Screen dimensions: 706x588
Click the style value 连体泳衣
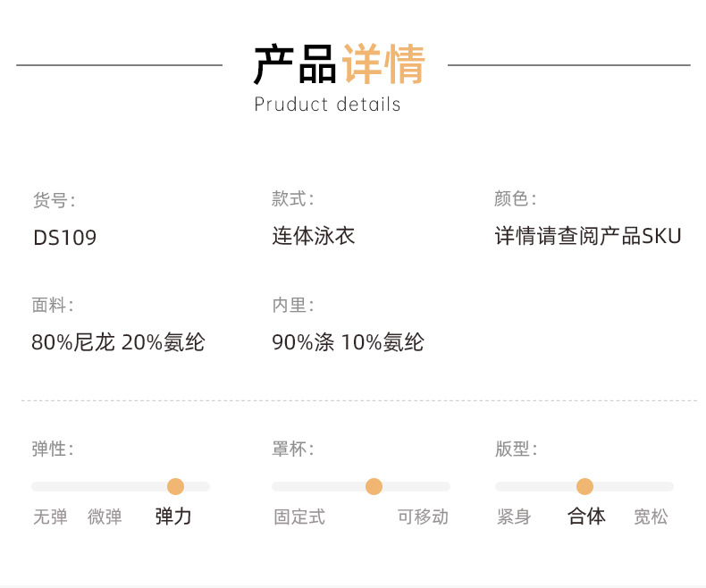pos(314,236)
